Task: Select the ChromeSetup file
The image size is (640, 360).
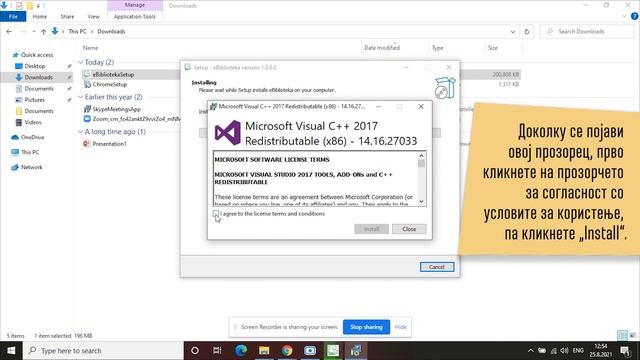Action: (x=109, y=84)
